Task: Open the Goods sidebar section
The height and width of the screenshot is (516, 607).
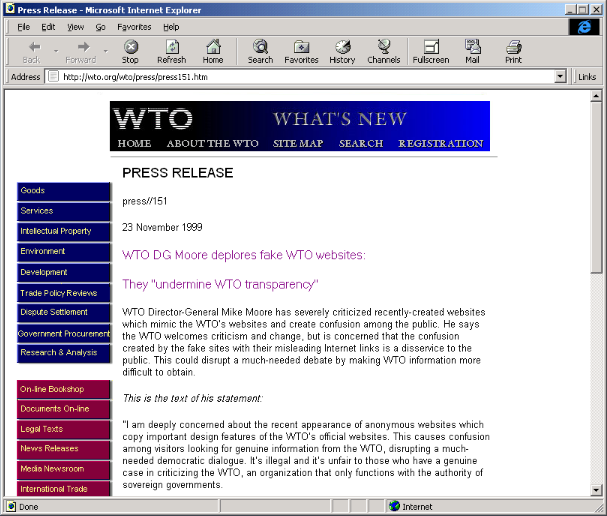Action: [63, 191]
